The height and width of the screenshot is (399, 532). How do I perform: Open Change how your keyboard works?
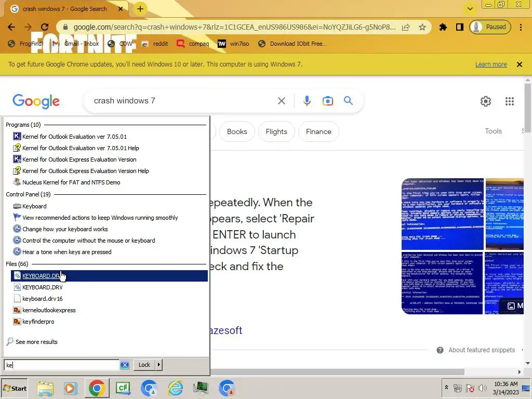point(60,229)
